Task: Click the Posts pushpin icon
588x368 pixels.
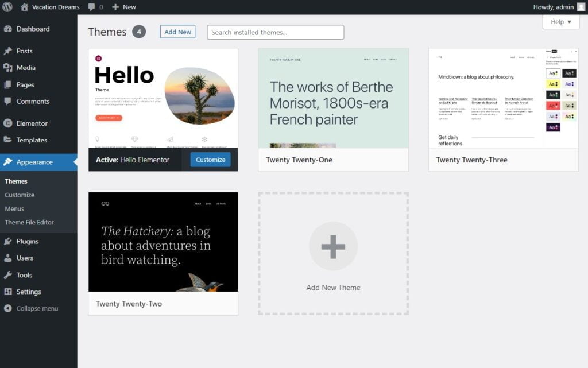Action: tap(8, 51)
